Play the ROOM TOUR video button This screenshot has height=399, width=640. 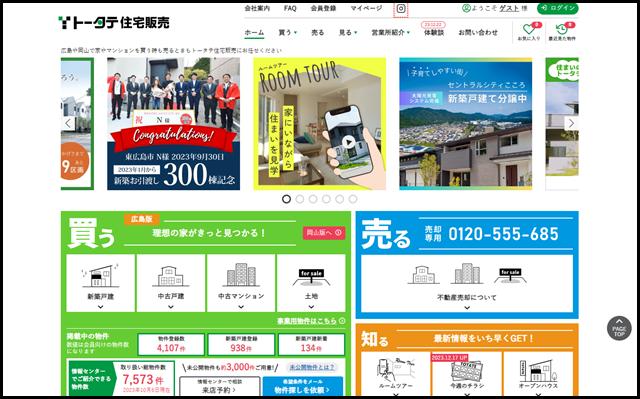[348, 142]
